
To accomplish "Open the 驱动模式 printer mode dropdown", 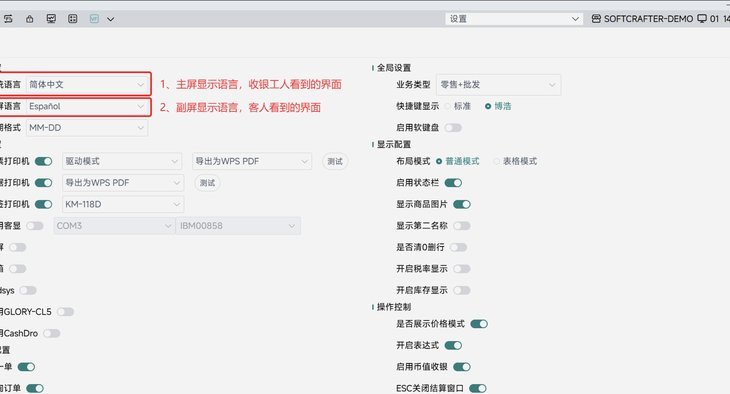I will coord(122,162).
